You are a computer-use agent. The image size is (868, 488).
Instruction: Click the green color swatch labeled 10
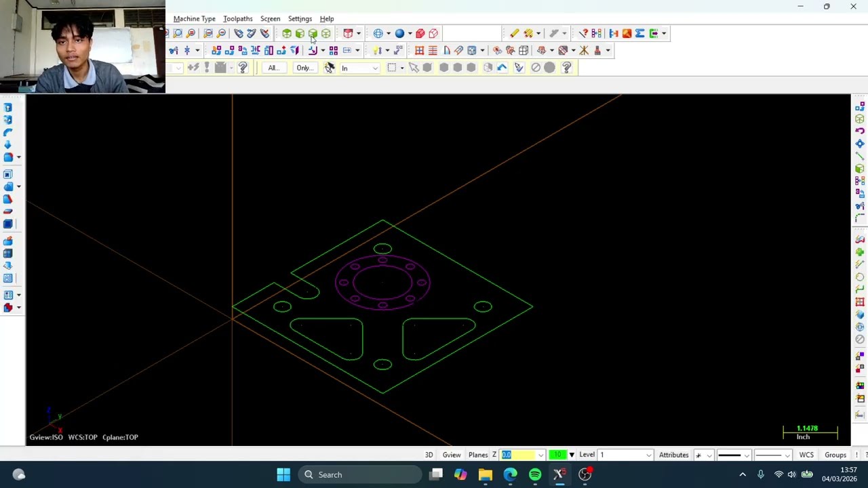click(x=558, y=455)
